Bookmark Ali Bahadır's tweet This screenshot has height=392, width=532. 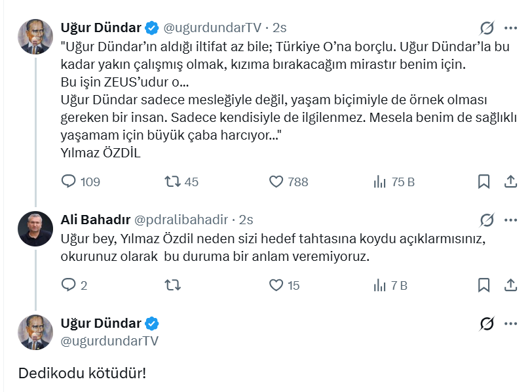[x=484, y=285]
